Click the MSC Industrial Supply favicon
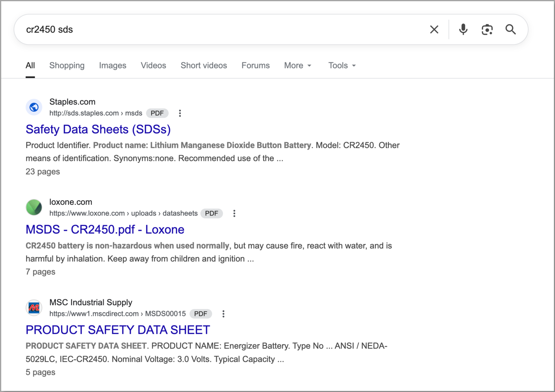 pyautogui.click(x=34, y=308)
